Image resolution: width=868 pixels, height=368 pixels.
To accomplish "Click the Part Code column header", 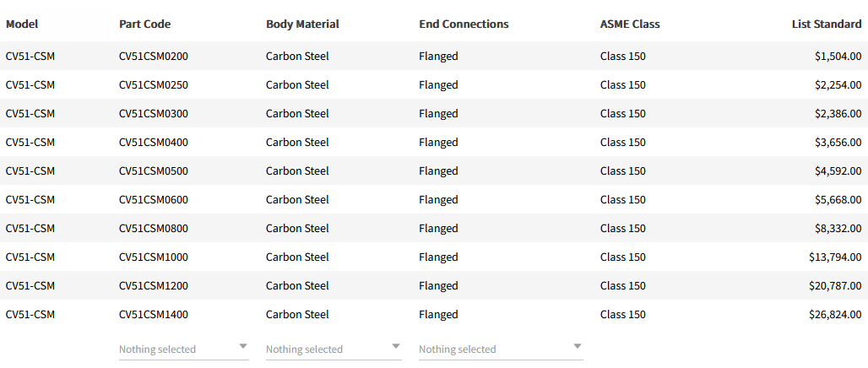I will tap(144, 24).
